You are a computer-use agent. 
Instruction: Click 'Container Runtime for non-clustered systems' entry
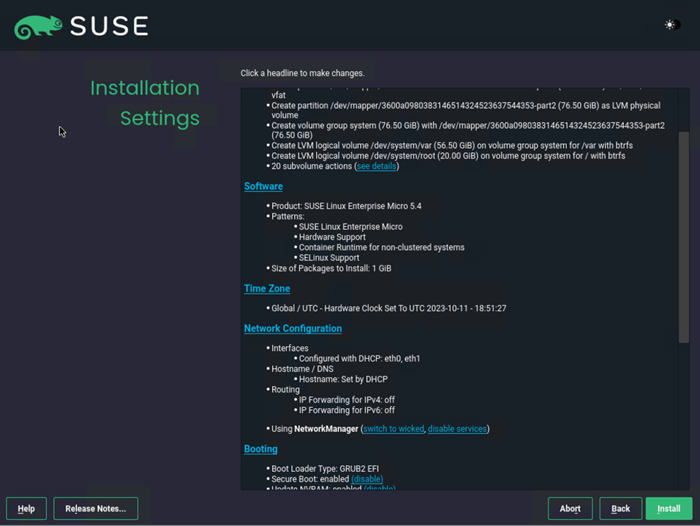382,247
